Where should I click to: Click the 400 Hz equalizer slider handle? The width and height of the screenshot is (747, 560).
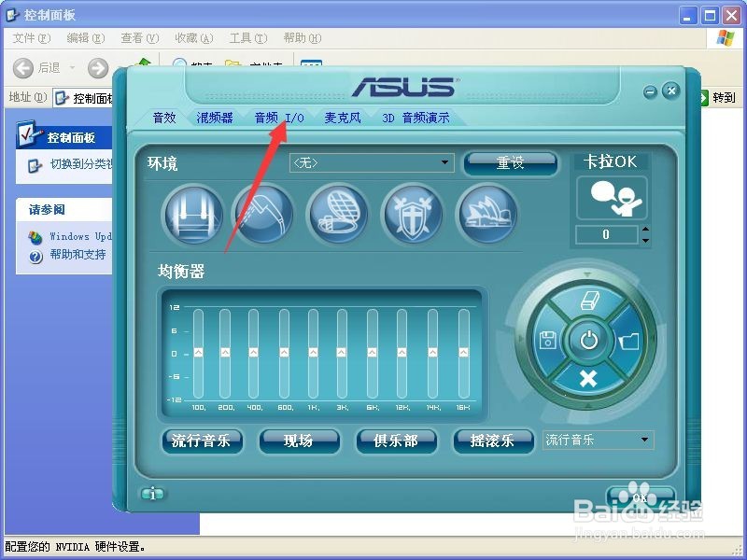[253, 352]
